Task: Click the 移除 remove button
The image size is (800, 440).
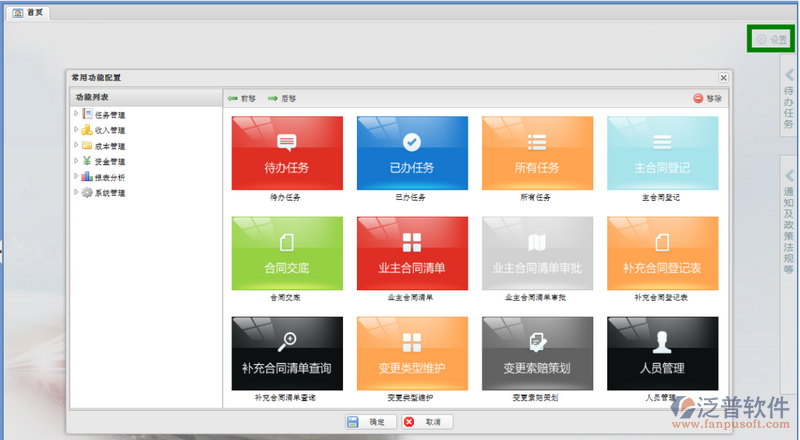Action: tap(707, 99)
